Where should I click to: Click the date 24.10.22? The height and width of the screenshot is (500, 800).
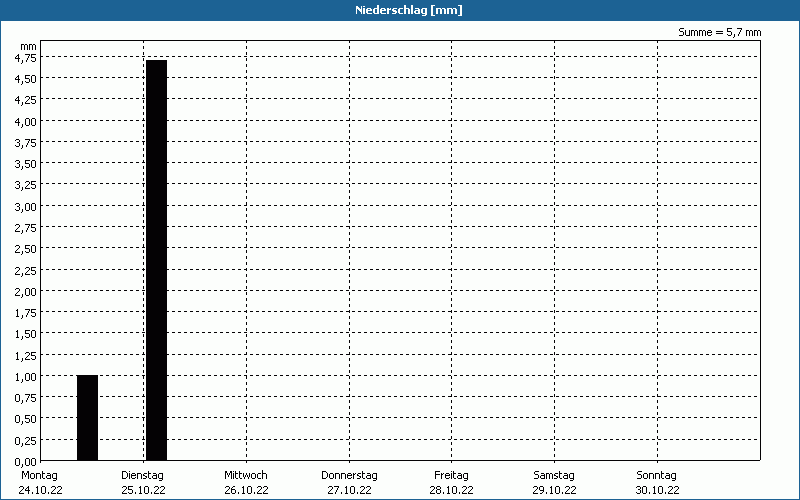tap(40, 490)
